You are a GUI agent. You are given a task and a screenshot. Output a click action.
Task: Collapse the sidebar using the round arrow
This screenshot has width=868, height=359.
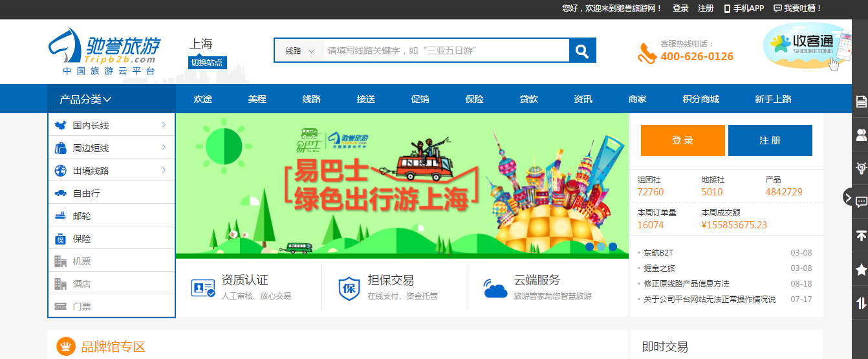pos(848,197)
